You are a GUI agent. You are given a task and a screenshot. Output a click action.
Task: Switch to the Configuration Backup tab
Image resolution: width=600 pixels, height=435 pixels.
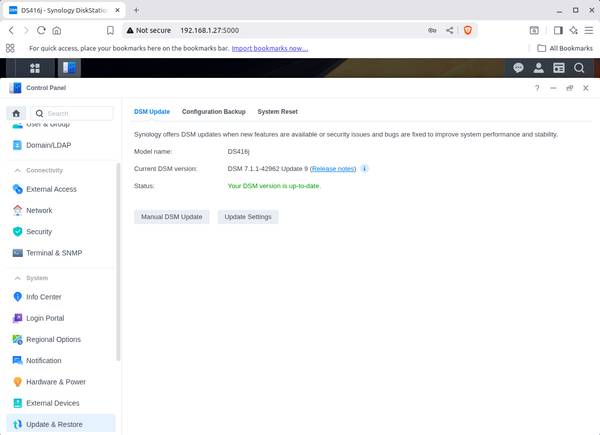pos(213,112)
